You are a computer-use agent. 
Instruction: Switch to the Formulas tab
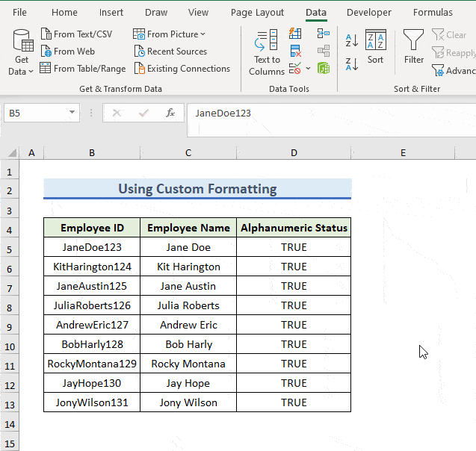click(433, 13)
